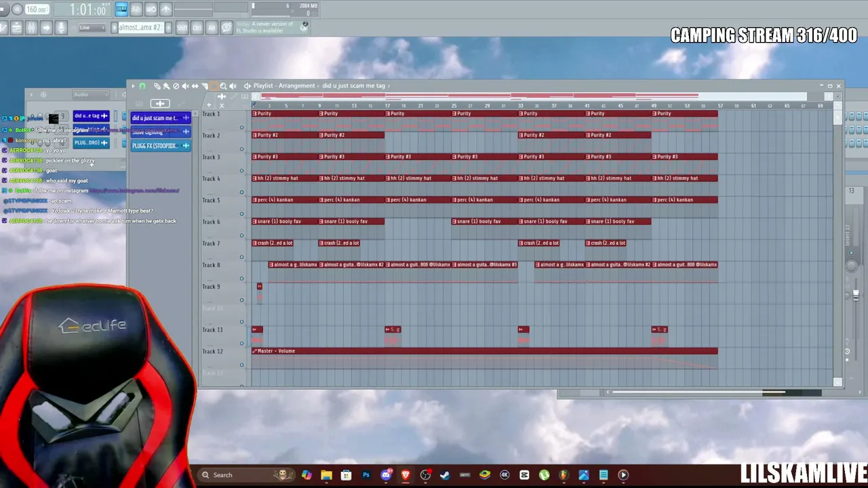
Task: Toggle the Playlist magnet snap icon
Action: click(142, 86)
